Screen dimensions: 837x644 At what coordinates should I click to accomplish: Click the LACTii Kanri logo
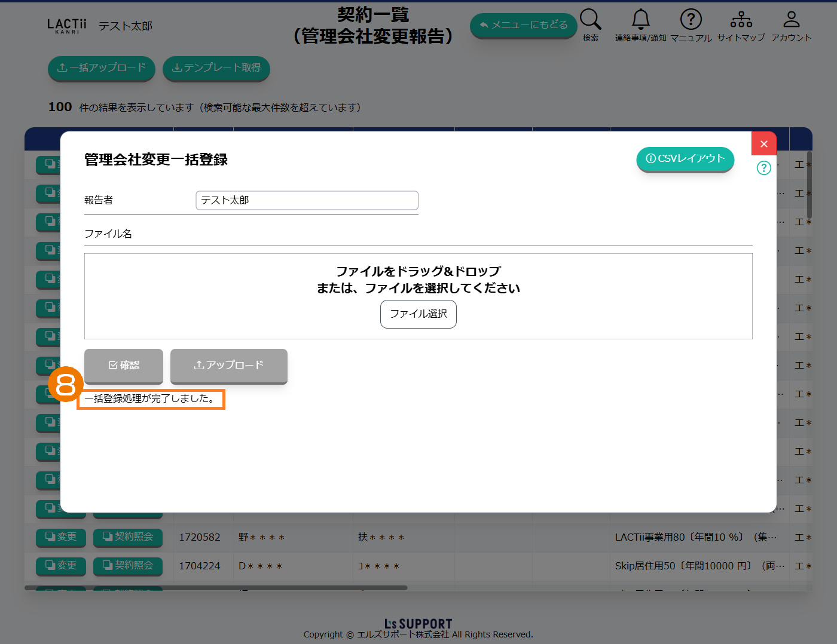click(66, 26)
